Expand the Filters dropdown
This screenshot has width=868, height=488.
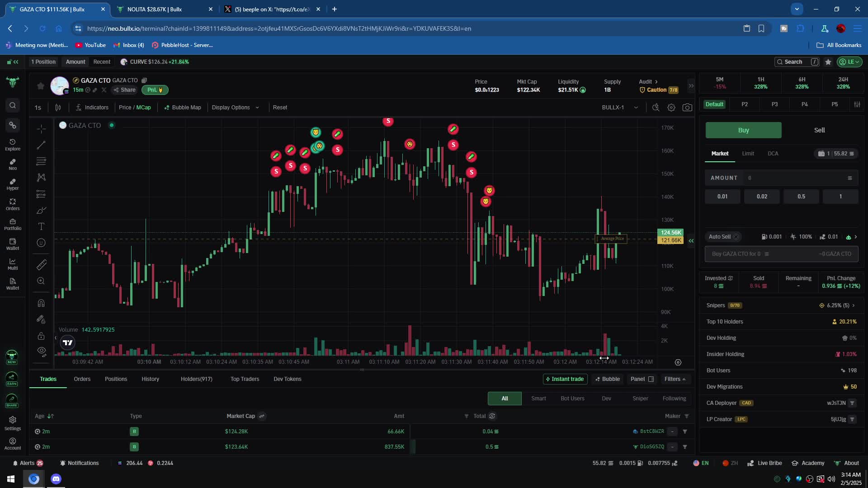click(x=675, y=379)
